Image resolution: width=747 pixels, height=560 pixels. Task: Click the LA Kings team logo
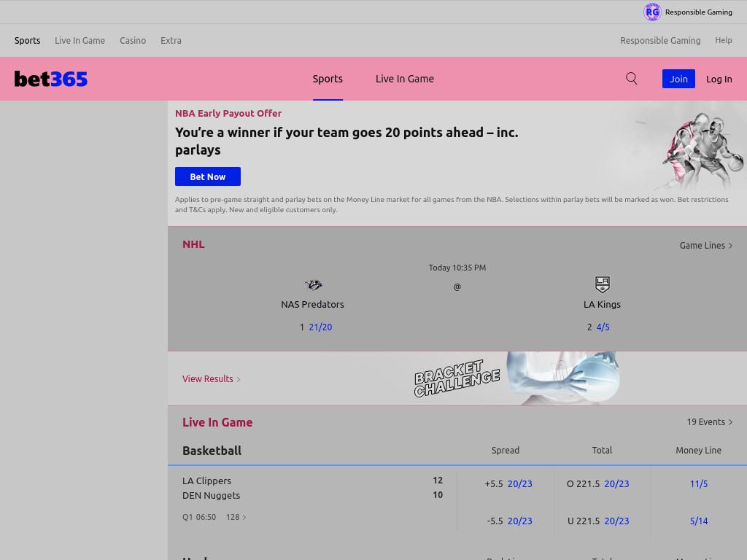tap(602, 284)
